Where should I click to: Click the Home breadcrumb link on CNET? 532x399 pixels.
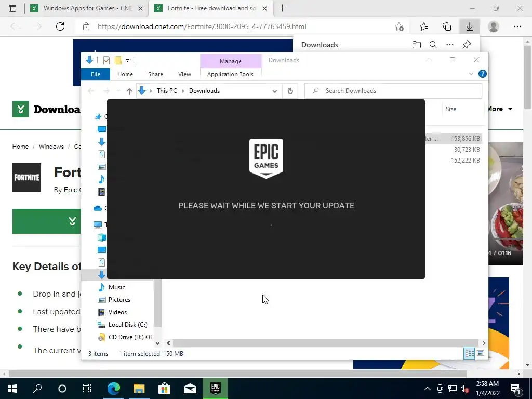coord(20,147)
